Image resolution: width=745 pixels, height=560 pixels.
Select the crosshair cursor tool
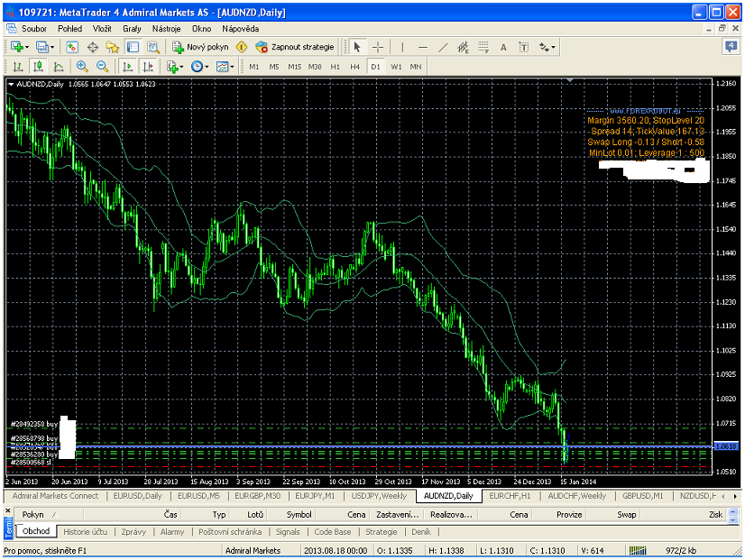point(378,47)
